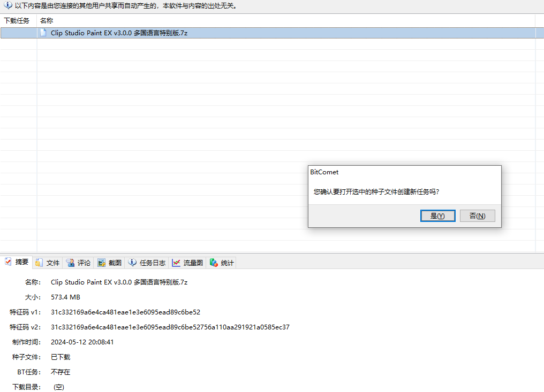Open the 任务日志 tab
544x392 pixels.
click(147, 263)
